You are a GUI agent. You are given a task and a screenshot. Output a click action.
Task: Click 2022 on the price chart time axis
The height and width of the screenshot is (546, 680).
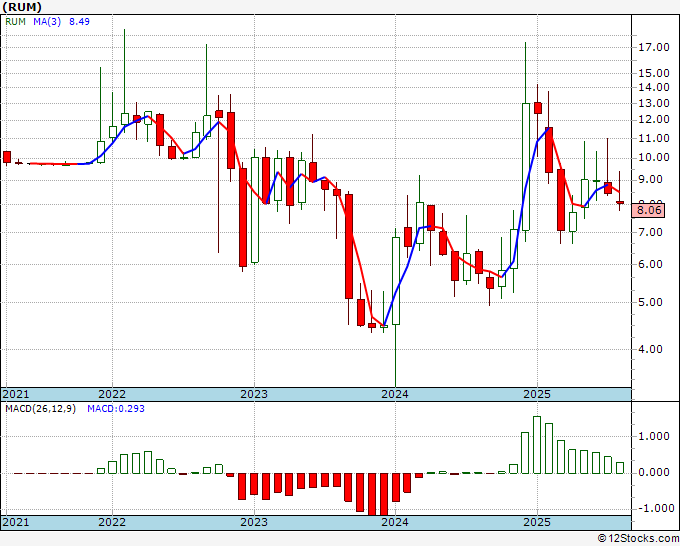tap(112, 394)
